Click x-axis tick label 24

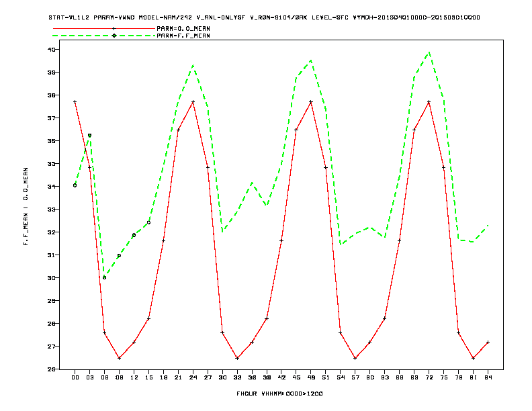[193, 377]
